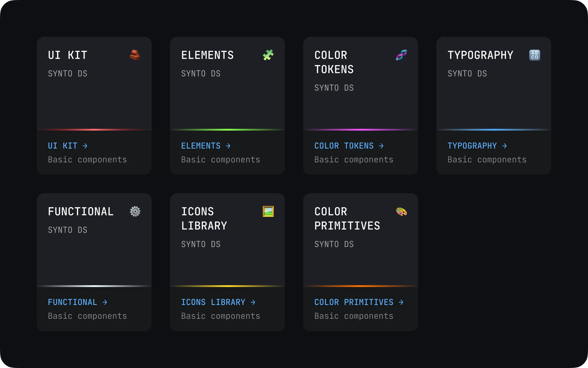Click Basic components under UI KIT link
This screenshot has width=588, height=368.
pyautogui.click(x=88, y=160)
